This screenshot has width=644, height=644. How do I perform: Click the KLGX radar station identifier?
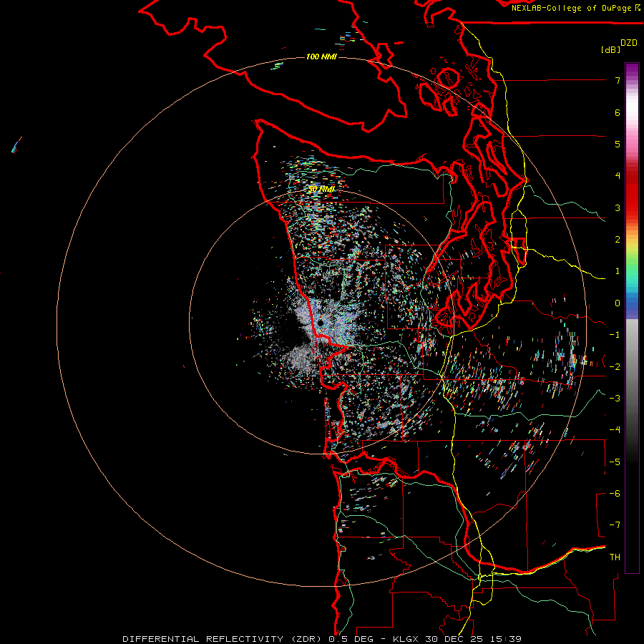coord(406,639)
